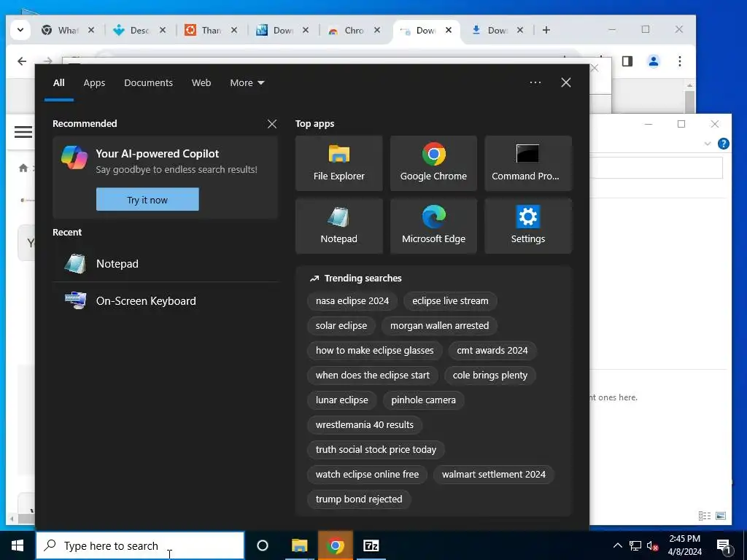Switch rear window to details view
Image resolution: width=747 pixels, height=560 pixels.
point(705,516)
